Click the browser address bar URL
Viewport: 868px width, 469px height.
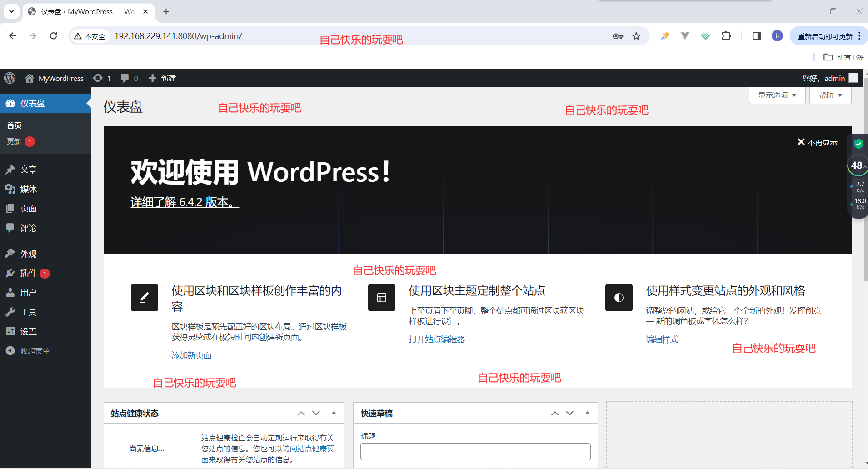pos(178,36)
